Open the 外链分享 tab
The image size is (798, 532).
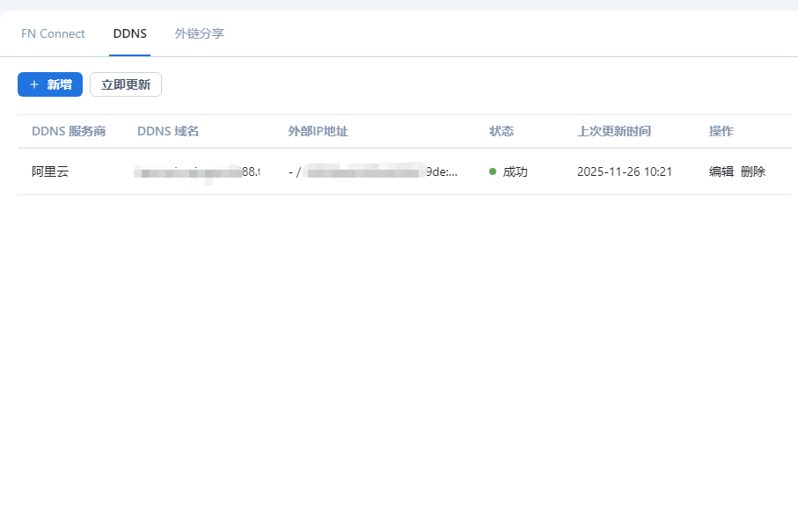200,33
